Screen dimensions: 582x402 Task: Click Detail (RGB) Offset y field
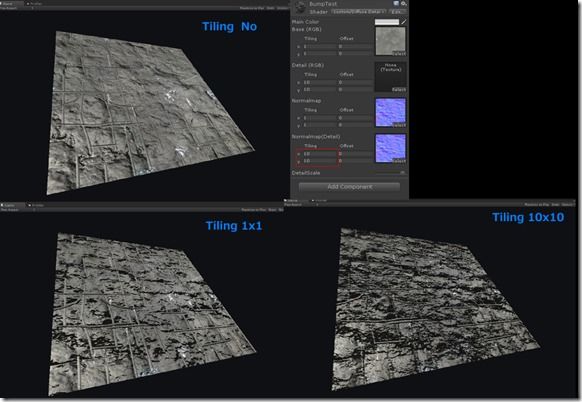click(356, 89)
